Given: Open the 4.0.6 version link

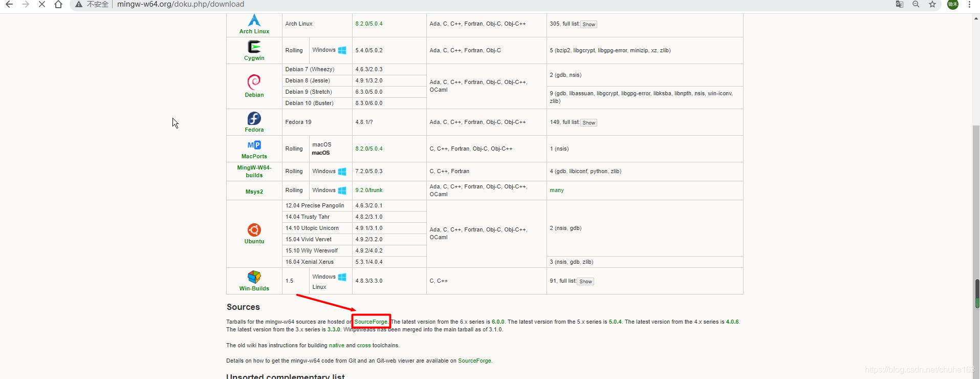Looking at the screenshot, I should click(x=732, y=322).
